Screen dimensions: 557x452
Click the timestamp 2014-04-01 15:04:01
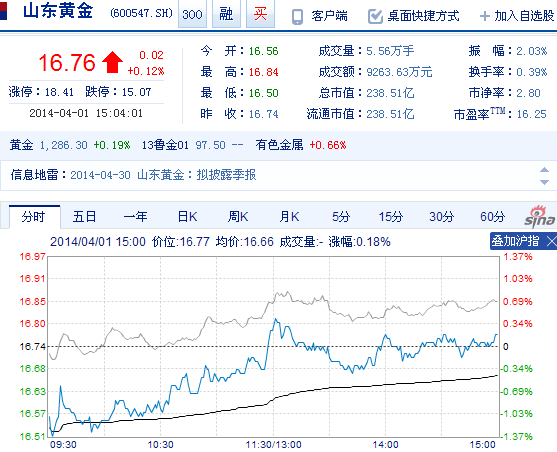tap(86, 113)
